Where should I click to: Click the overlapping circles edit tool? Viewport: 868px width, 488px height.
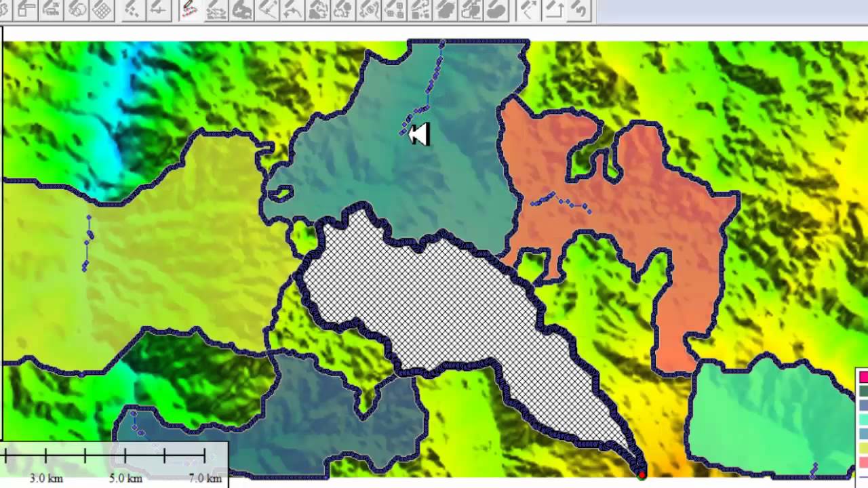tap(78, 9)
